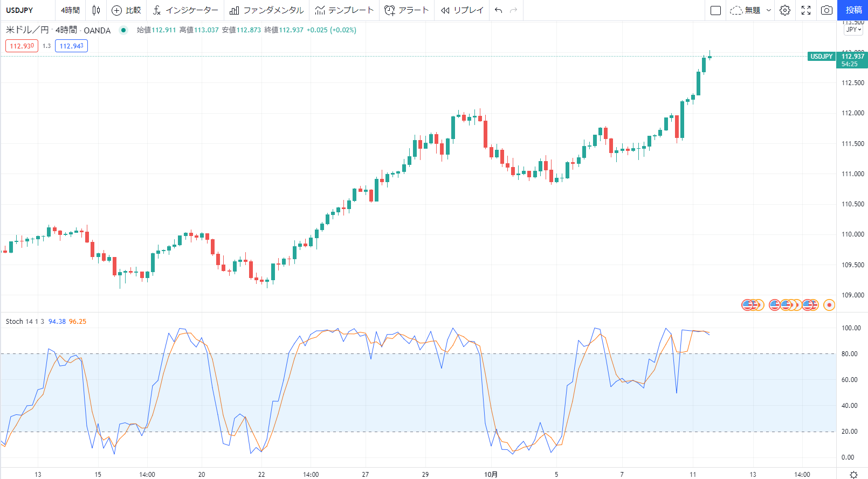Expand the layout name dropdown chevron
The image size is (868, 479).
tap(769, 10)
